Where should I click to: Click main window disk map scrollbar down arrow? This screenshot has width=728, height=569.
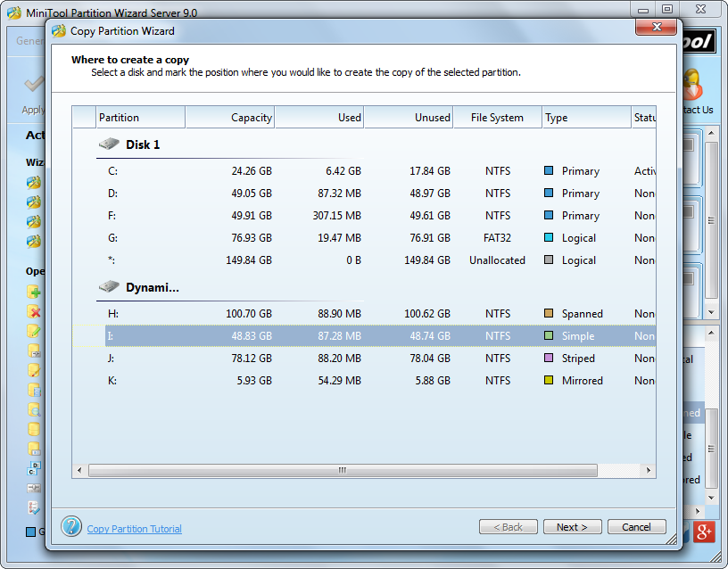711,312
